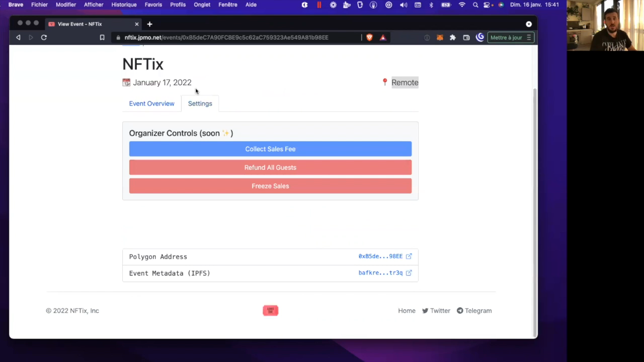Open the Brave Wallet icon
This screenshot has height=362, width=644.
tap(466, 37)
